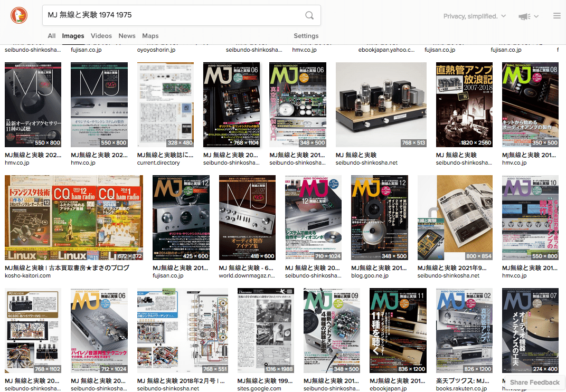Expand the Privacy, simplified dropdown

click(x=474, y=16)
